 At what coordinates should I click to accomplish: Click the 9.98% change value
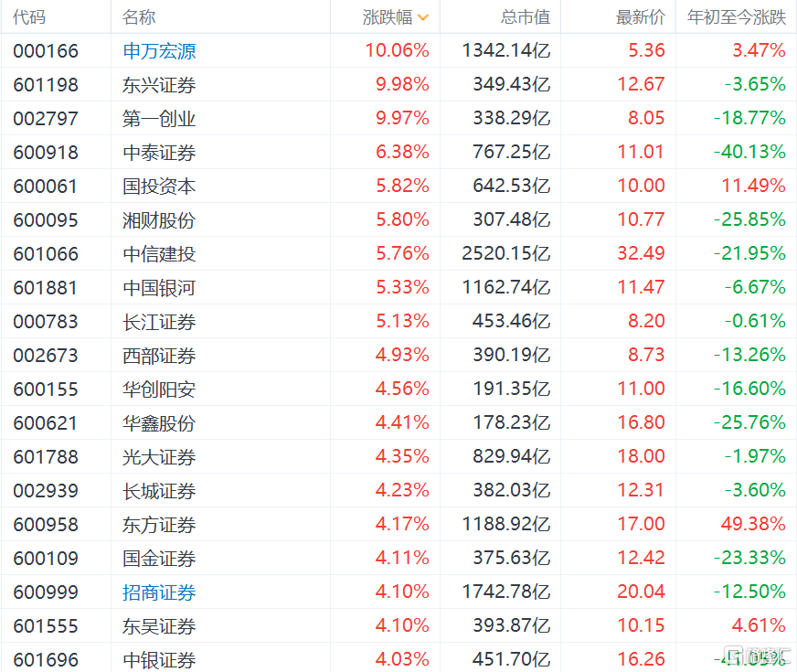[x=402, y=84]
